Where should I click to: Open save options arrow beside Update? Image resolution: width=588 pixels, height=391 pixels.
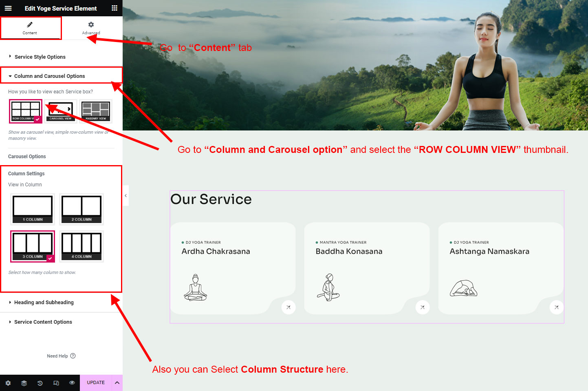tap(117, 383)
